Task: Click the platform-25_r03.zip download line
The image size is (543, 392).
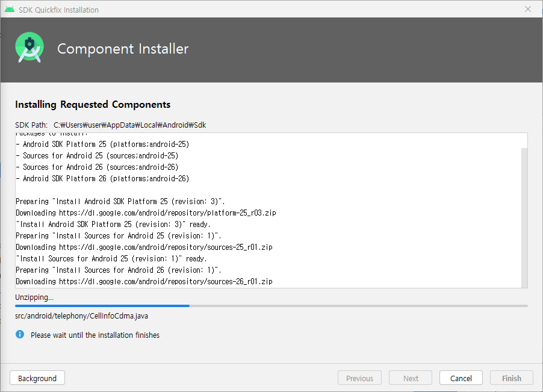Action: pos(146,213)
